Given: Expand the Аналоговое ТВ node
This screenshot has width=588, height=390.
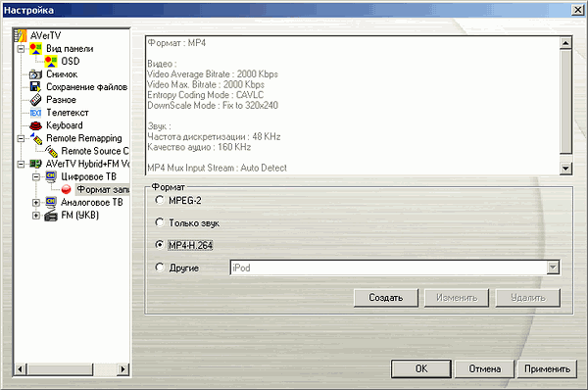Looking at the screenshot, I should (x=36, y=203).
